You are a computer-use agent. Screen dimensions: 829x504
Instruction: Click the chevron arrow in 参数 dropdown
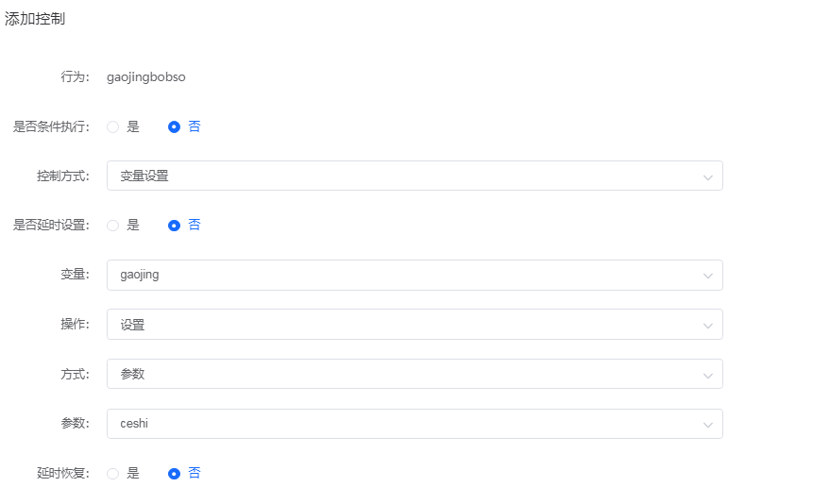[x=707, y=425]
